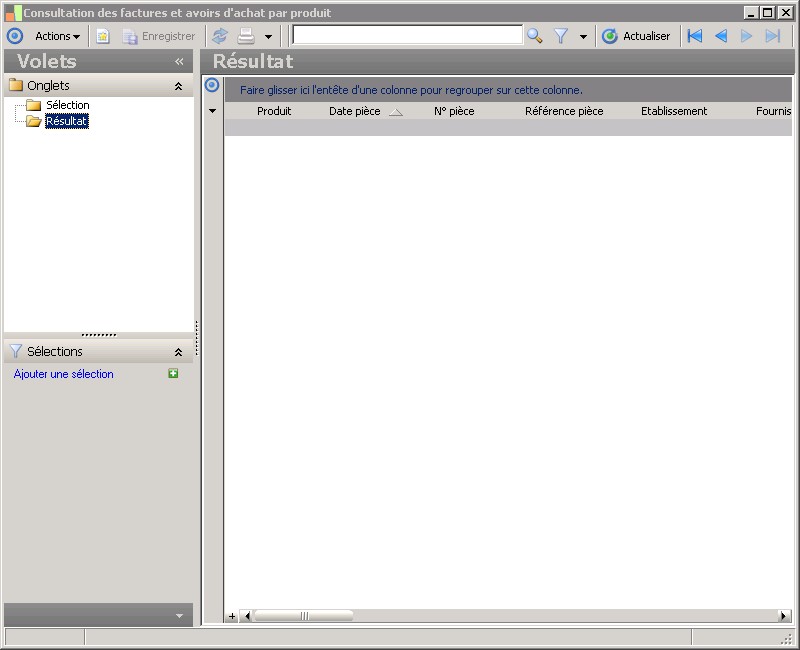Select the Sélection tree item

(x=67, y=105)
